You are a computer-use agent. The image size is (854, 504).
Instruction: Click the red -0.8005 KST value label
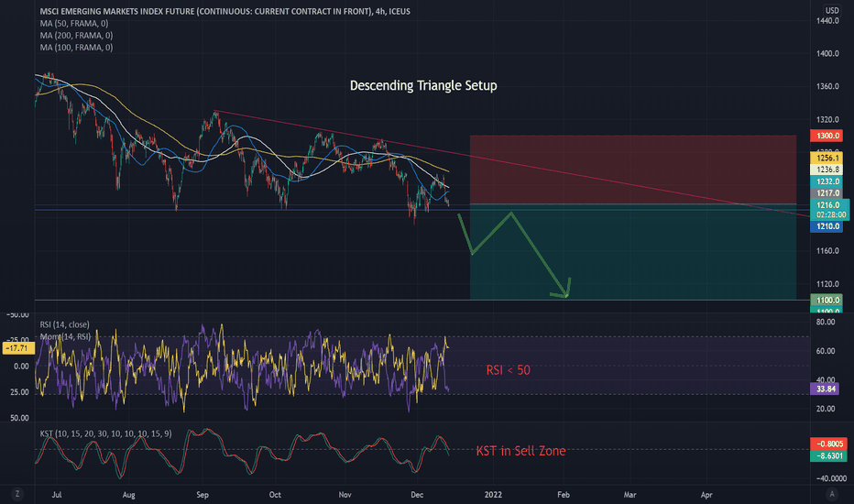click(828, 444)
